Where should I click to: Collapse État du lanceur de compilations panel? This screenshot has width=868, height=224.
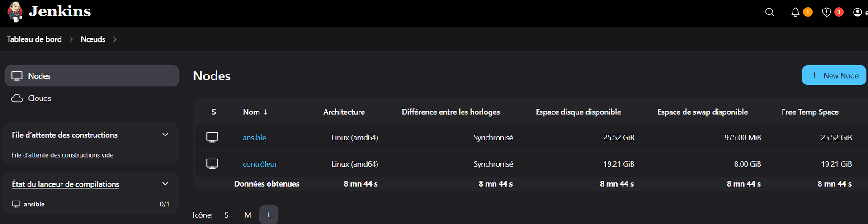pyautogui.click(x=165, y=184)
